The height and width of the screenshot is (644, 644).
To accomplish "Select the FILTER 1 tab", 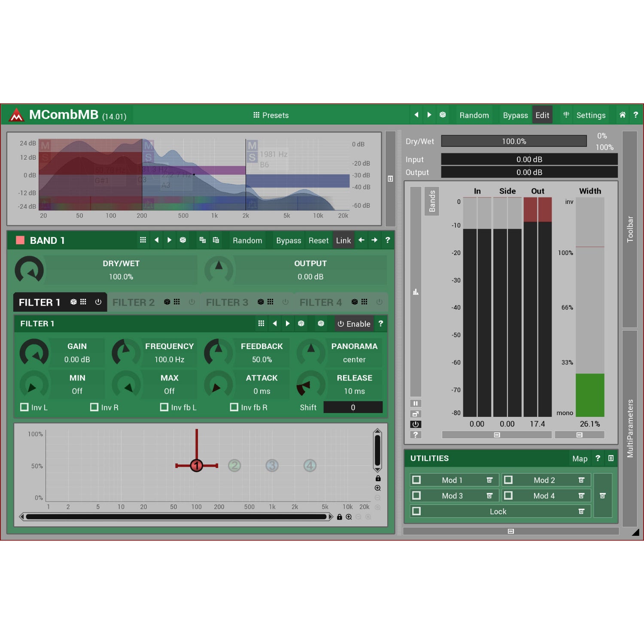I will (x=60, y=302).
